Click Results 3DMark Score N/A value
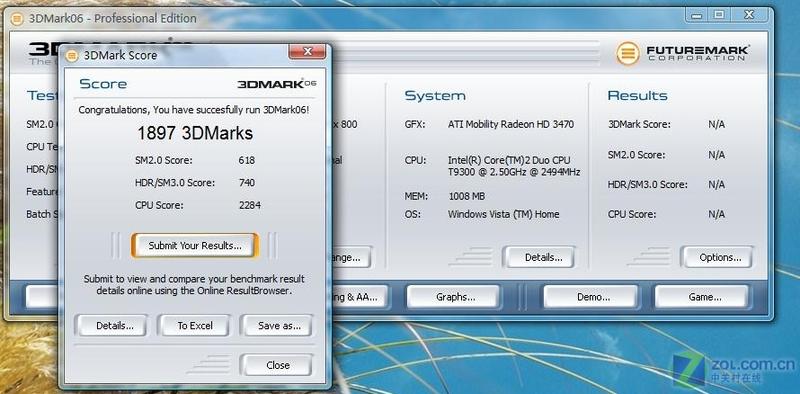Viewport: 800px width, 394px height. pos(716,125)
